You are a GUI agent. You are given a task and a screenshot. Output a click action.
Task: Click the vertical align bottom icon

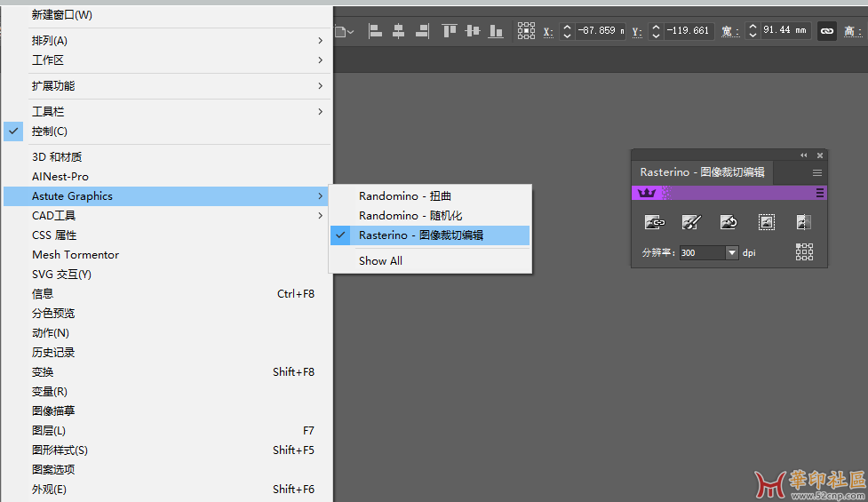(x=496, y=31)
